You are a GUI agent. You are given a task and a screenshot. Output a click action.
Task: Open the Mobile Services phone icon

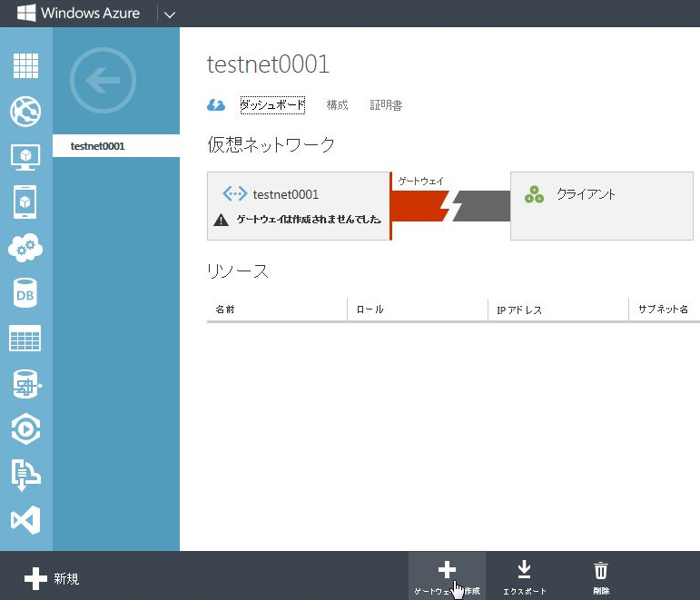click(25, 202)
